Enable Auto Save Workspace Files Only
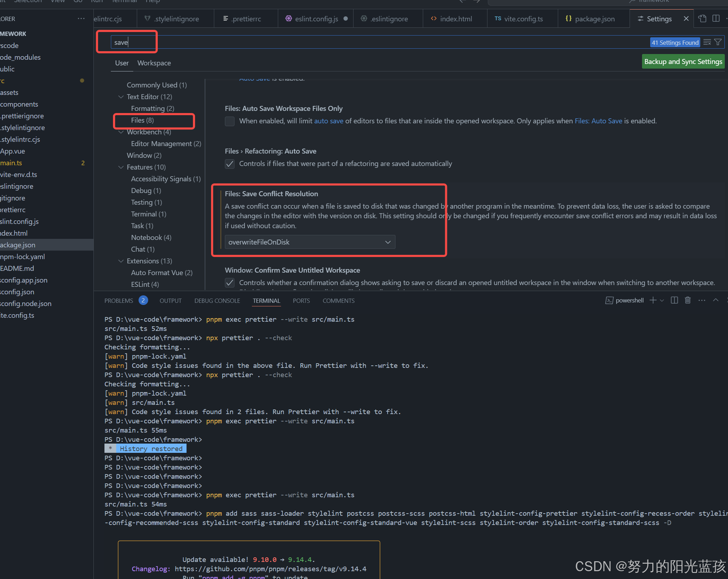The height and width of the screenshot is (579, 728). point(230,121)
